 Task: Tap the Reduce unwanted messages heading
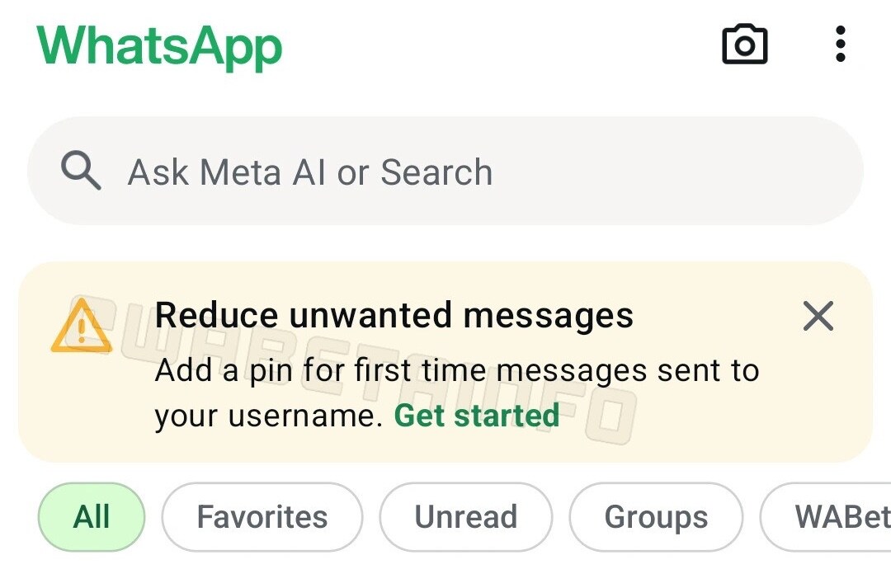click(x=394, y=315)
